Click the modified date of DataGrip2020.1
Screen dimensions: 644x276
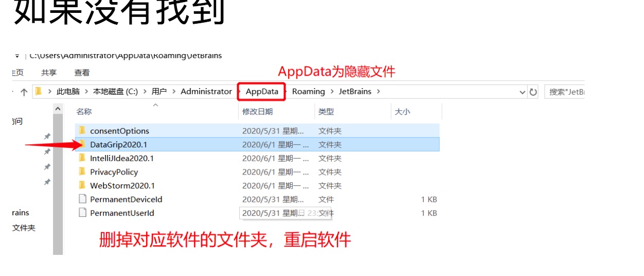(x=276, y=145)
